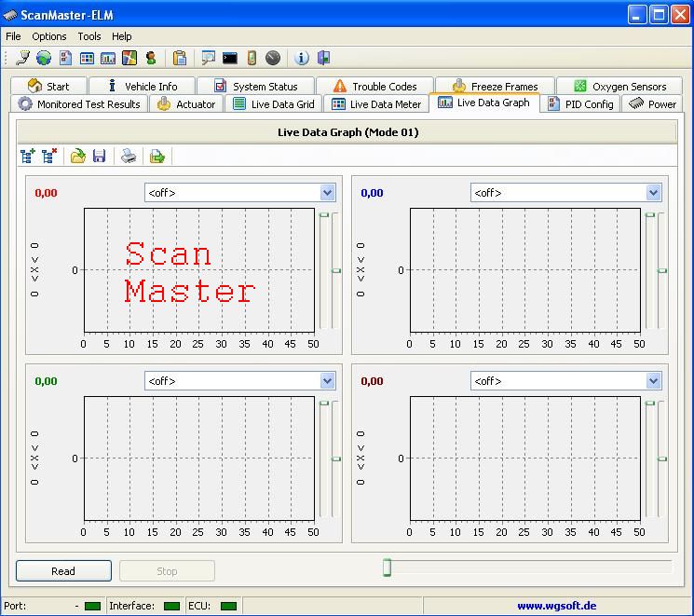The image size is (694, 616).
Task: Click top-left graph's inner vertical slider handle
Action: point(324,214)
